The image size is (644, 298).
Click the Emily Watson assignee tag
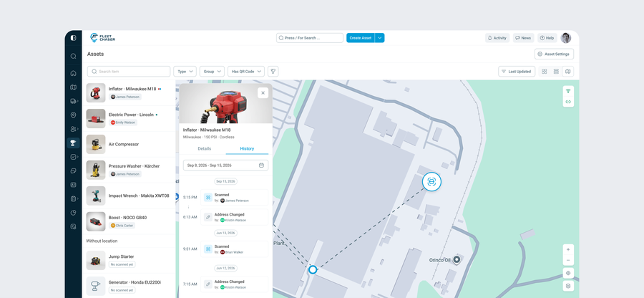point(123,122)
